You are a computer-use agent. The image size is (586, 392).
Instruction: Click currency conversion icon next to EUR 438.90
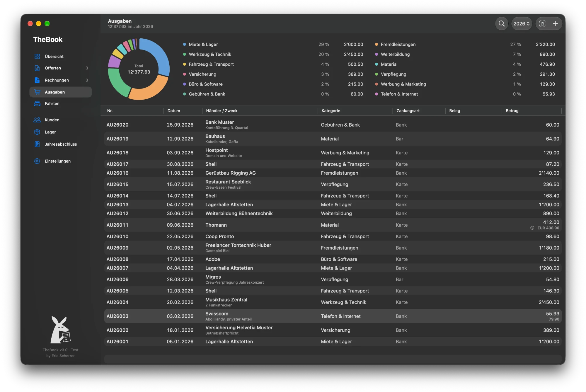[532, 228]
